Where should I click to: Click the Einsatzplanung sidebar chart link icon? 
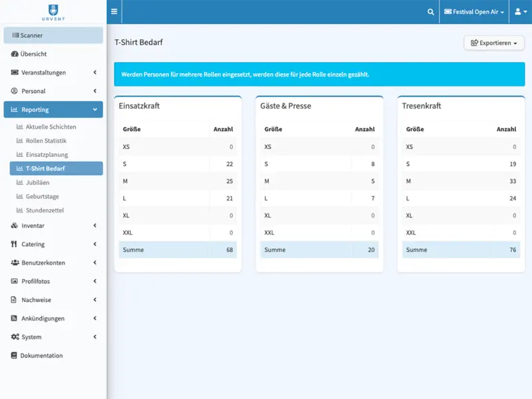coord(20,154)
